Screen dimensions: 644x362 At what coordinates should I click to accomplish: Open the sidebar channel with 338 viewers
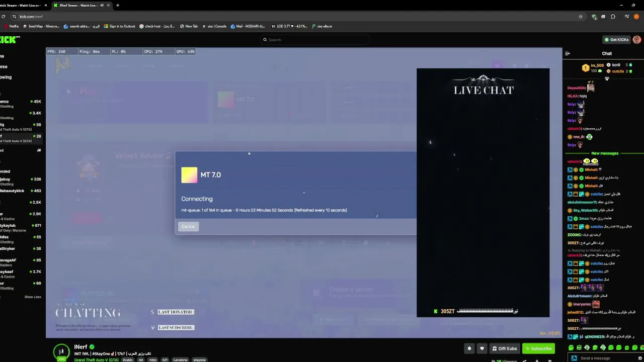tap(21, 182)
